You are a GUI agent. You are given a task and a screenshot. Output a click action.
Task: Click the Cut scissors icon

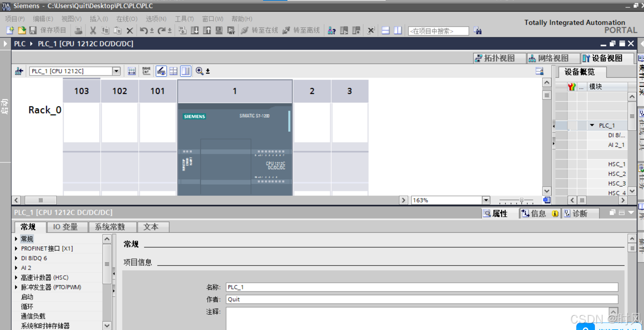coord(93,30)
